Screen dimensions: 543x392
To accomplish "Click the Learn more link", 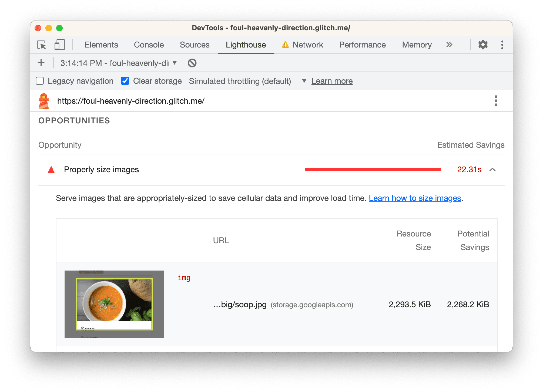I will click(332, 81).
